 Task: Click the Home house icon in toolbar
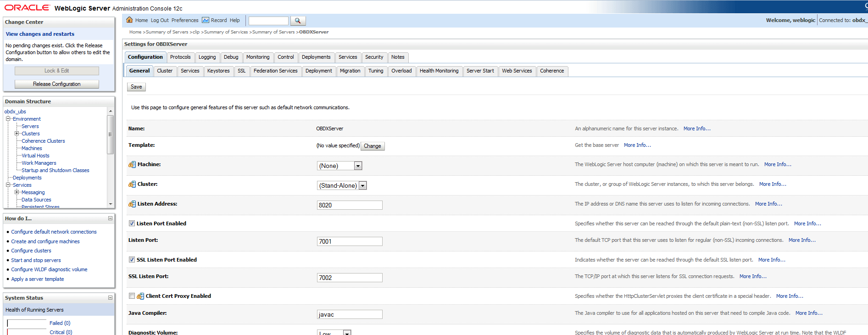(129, 20)
